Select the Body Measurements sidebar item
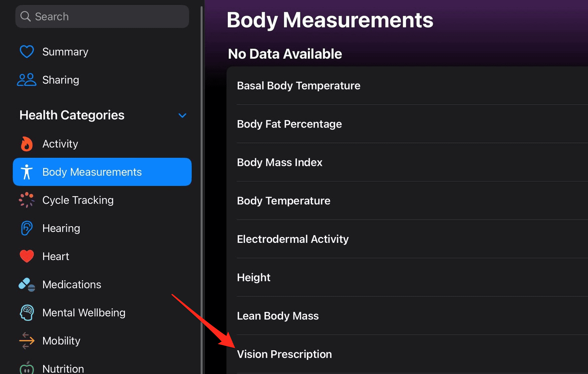The width and height of the screenshot is (588, 374). (102, 172)
